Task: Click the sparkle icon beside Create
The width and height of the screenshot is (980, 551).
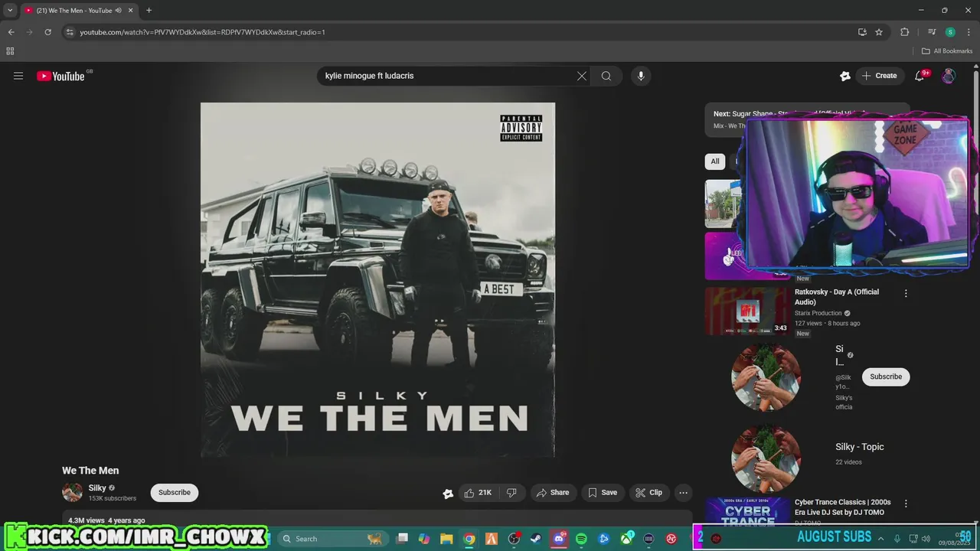Action: tap(845, 76)
